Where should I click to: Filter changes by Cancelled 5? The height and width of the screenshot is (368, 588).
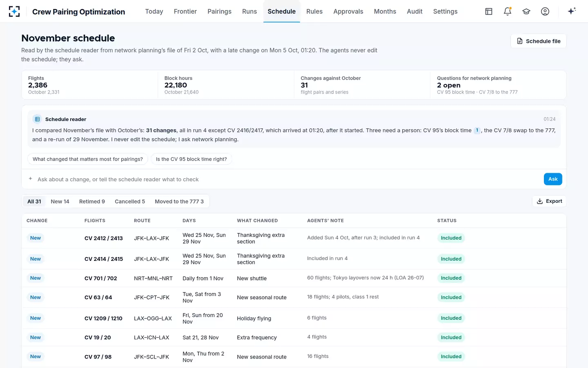click(130, 202)
